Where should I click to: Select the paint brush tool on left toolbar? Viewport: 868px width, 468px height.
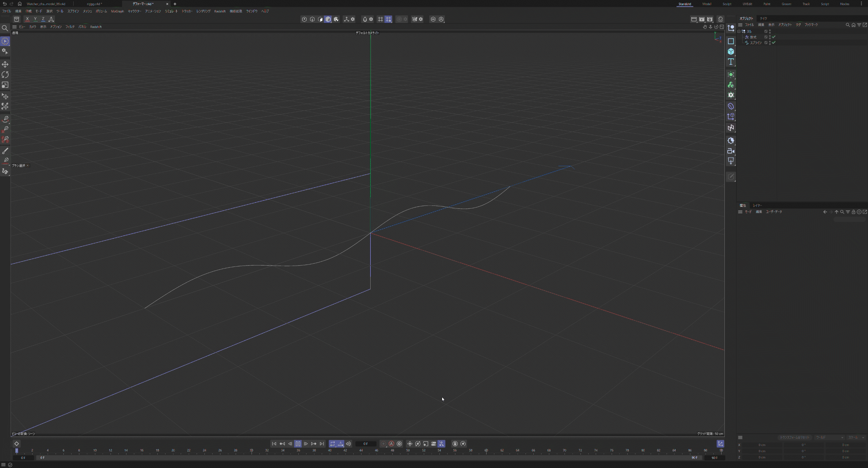[x=5, y=151]
